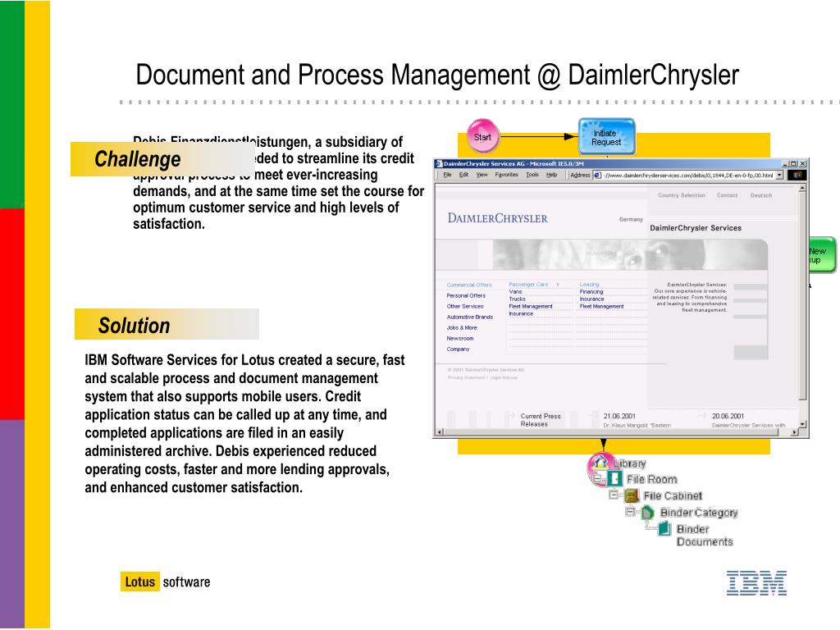Select the Binder Documents tree label
Image resolution: width=840 pixels, height=630 pixels.
pos(704,536)
